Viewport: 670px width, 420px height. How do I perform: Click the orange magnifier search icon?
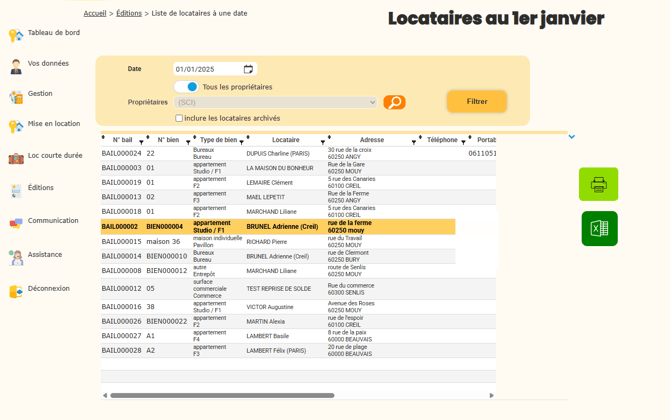[x=395, y=102]
